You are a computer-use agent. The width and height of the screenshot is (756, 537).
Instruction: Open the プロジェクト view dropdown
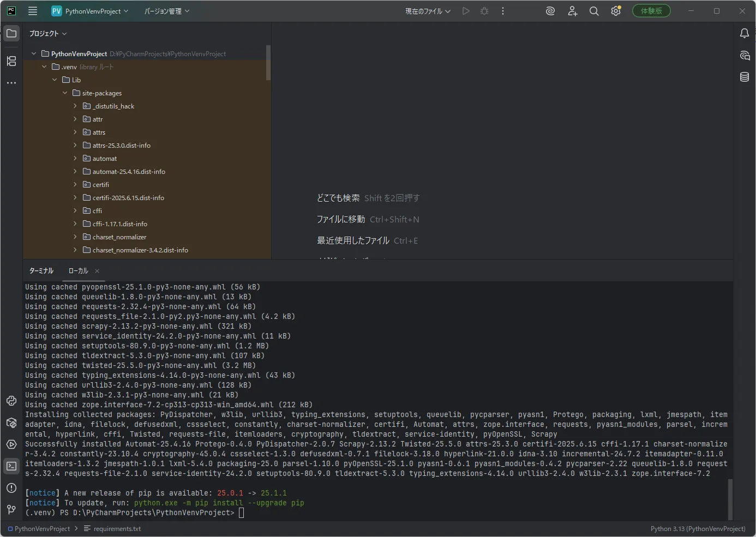(48, 33)
